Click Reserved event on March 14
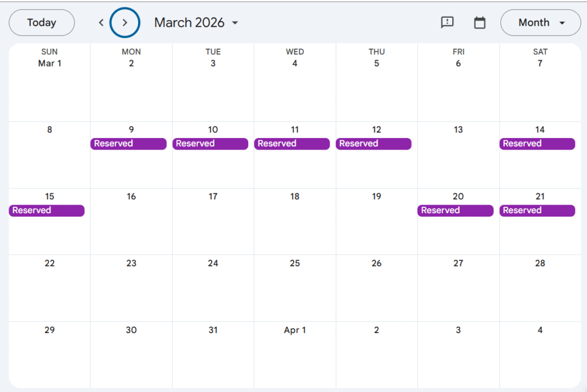This screenshot has height=392, width=587. pos(537,144)
